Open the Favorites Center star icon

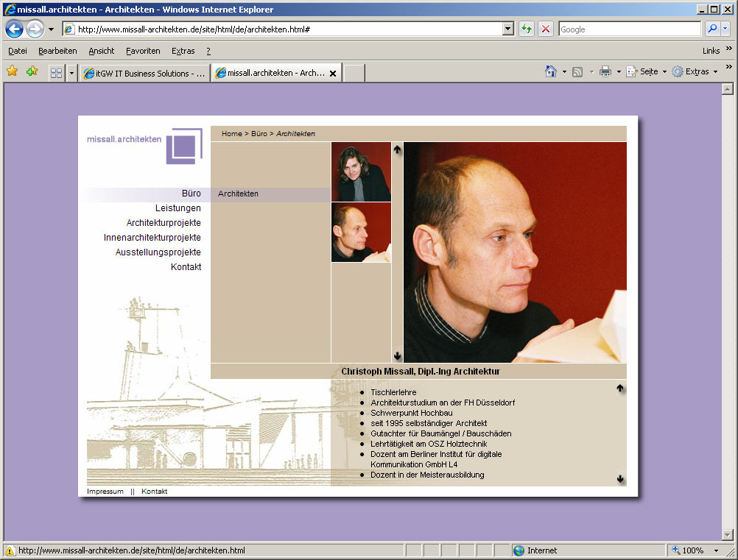click(x=13, y=71)
